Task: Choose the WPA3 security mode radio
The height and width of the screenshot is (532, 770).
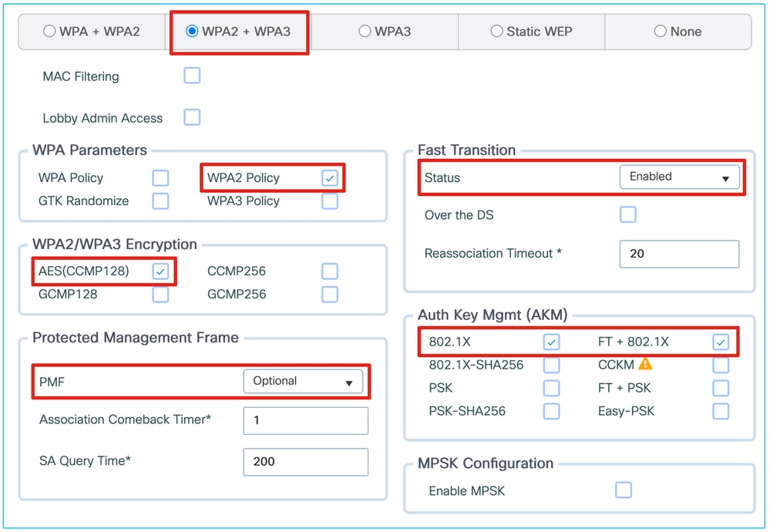Action: [365, 32]
